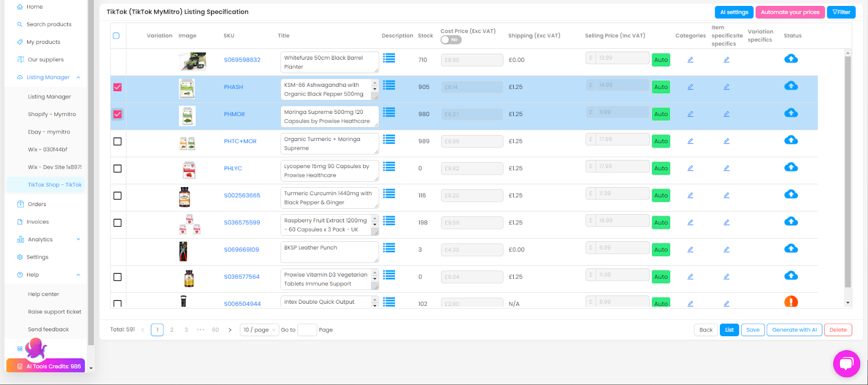This screenshot has width=868, height=385.
Task: Edit categories pencil for PHASH row
Action: tap(691, 87)
